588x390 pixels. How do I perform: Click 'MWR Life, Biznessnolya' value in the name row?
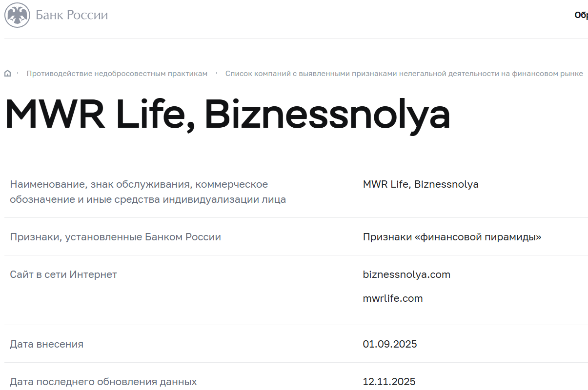click(x=421, y=184)
